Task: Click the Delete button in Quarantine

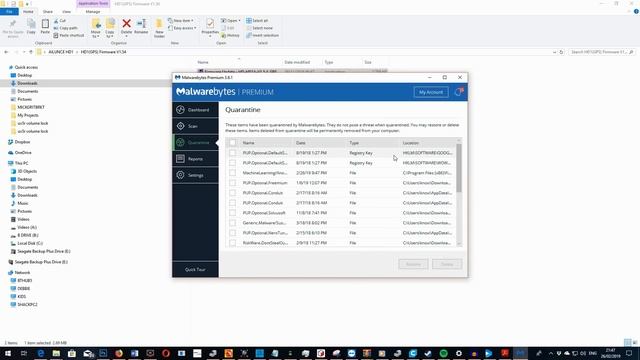Action: click(447, 264)
